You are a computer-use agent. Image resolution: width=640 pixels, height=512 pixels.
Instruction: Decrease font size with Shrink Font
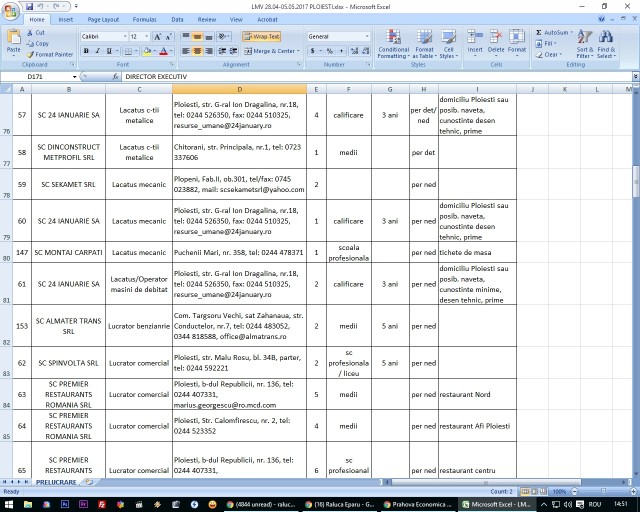coord(169,37)
